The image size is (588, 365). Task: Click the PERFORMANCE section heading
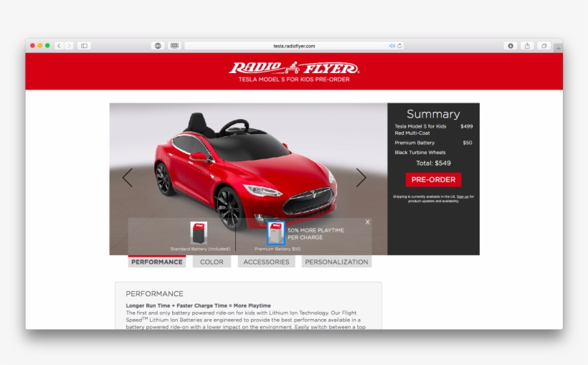154,294
